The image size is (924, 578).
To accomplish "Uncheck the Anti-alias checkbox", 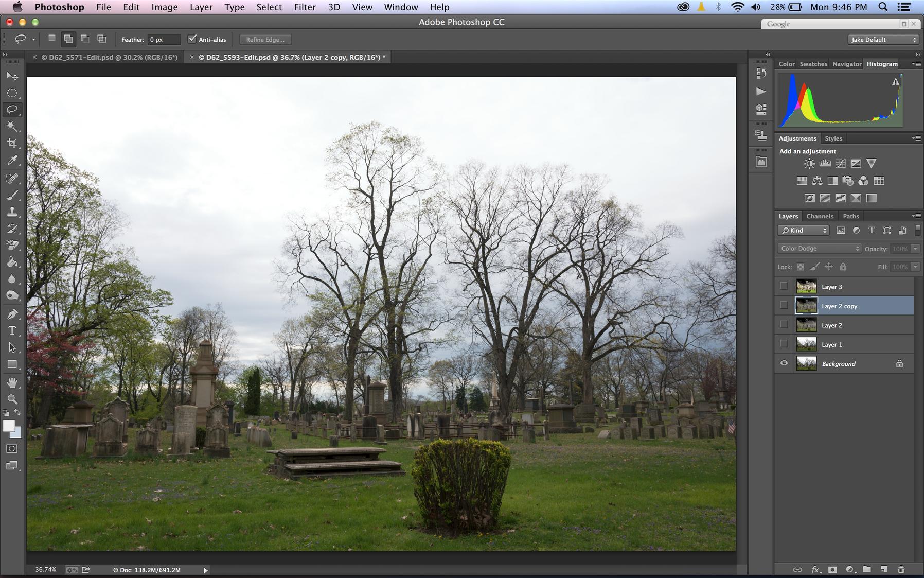I will (192, 39).
